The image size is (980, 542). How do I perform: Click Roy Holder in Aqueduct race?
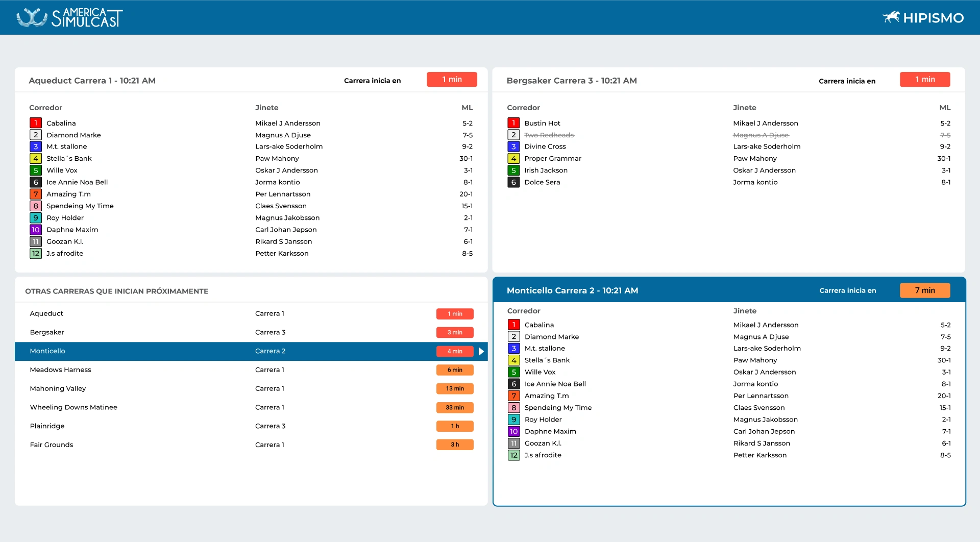point(65,218)
